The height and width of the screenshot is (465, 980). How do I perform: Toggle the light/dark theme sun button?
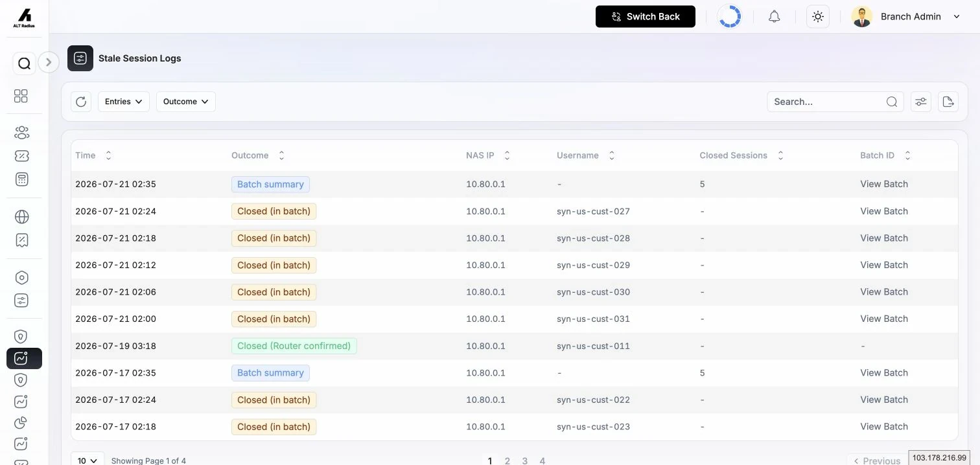pos(818,17)
